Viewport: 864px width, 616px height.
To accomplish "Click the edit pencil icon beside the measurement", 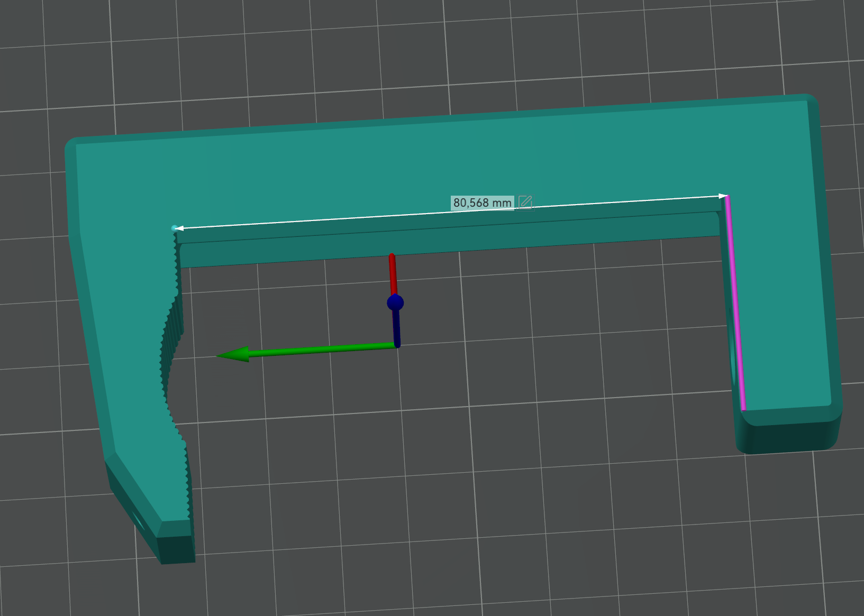I will 525,202.
